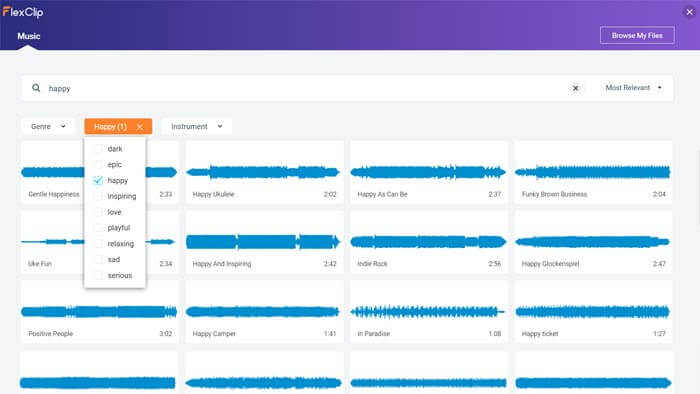This screenshot has width=700, height=394.
Task: Tick the playful mood checkbox
Action: tap(98, 228)
